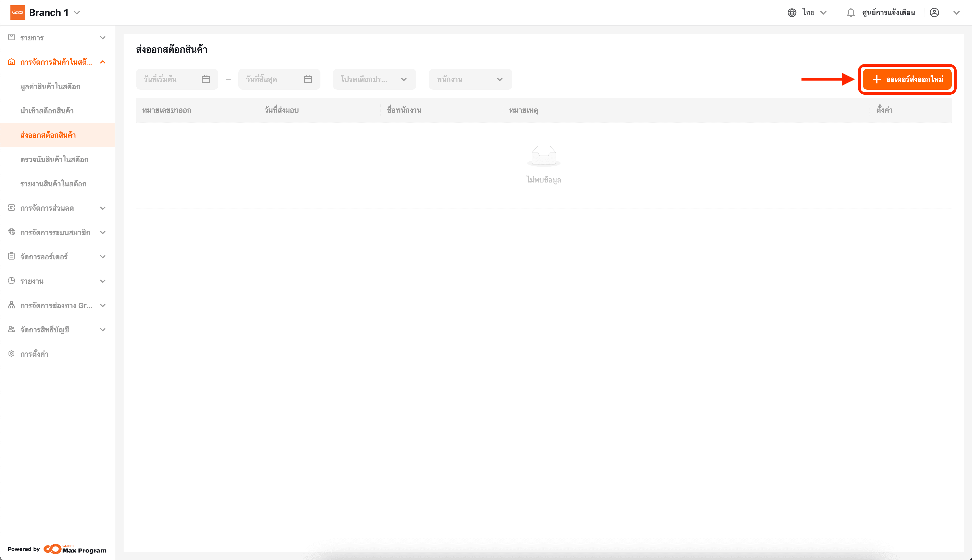972x560 pixels.
Task: Open มูลค่าสินค้าในสต๊อก menu item
Action: pos(50,87)
